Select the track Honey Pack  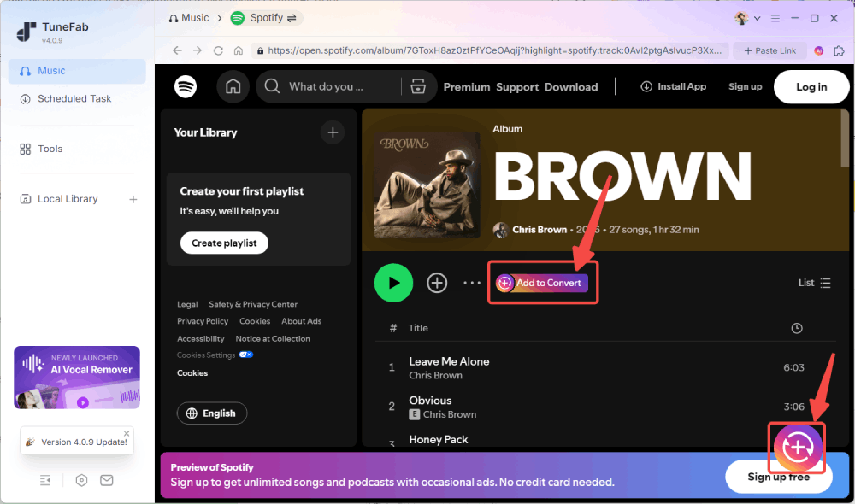(439, 440)
